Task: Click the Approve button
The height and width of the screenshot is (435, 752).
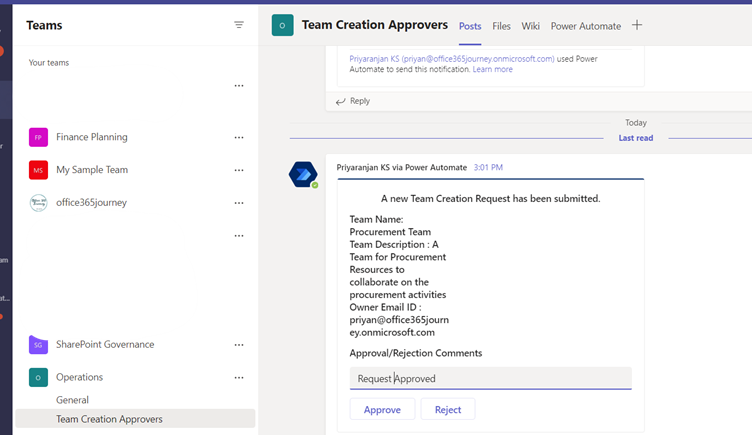Action: (x=382, y=410)
